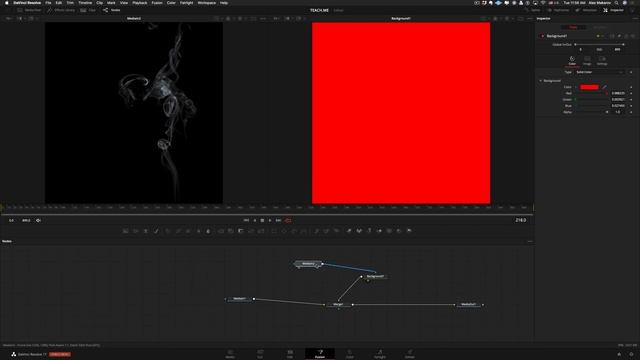Stop playback
The width and height of the screenshot is (640, 360).
[262, 220]
